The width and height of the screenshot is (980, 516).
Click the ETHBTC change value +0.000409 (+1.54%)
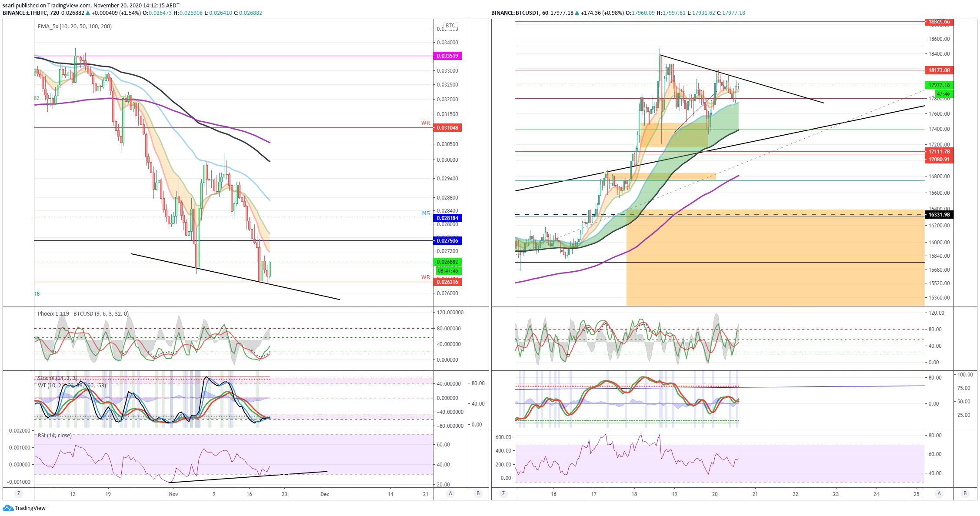tap(116, 13)
